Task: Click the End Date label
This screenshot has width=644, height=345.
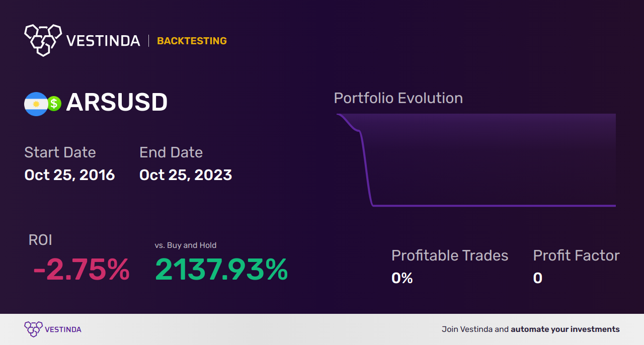Action: 171,152
